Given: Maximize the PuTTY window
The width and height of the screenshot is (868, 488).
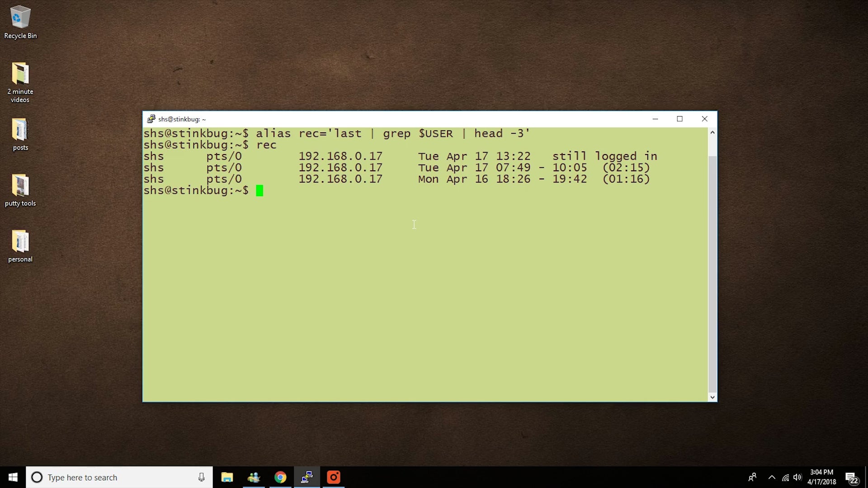Looking at the screenshot, I should pos(679,119).
